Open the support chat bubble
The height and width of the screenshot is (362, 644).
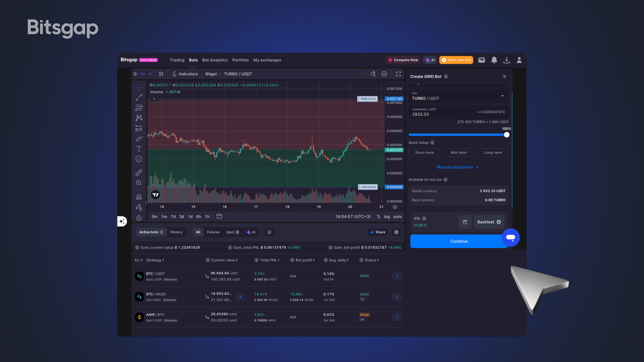tap(511, 237)
